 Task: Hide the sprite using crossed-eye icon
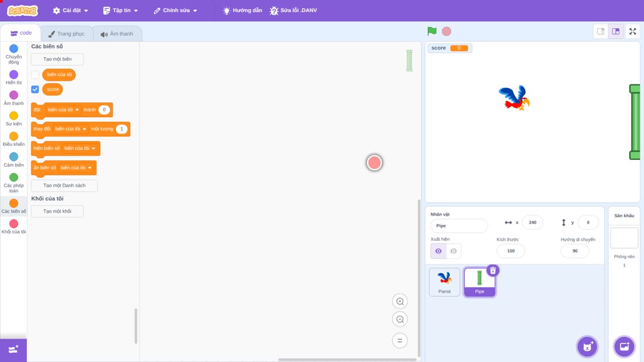click(453, 251)
